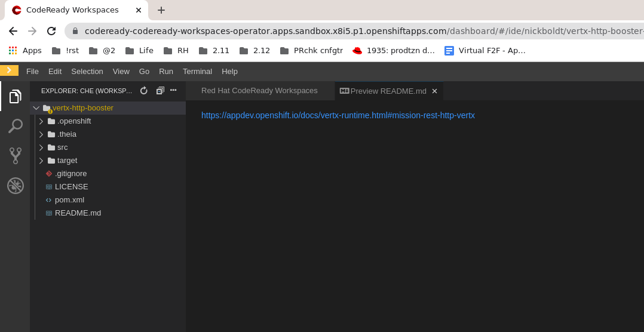Collapse all folders in Explorer
This screenshot has height=332, width=644.
point(160,91)
